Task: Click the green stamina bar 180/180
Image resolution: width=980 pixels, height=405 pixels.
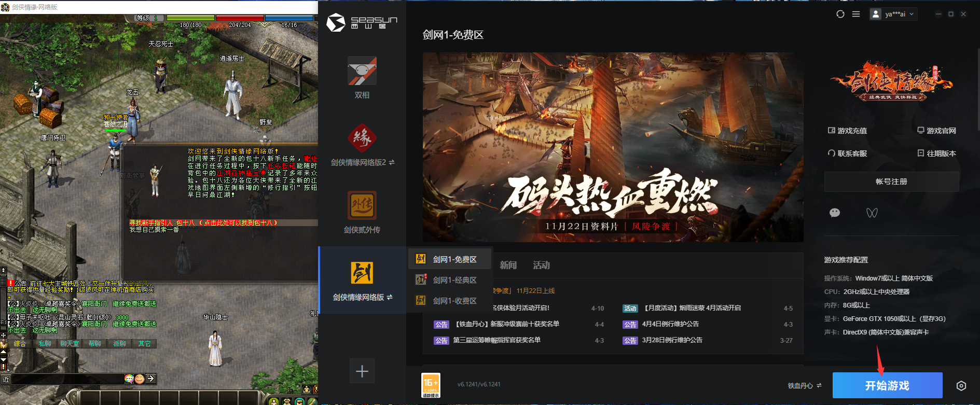Action: [x=190, y=18]
